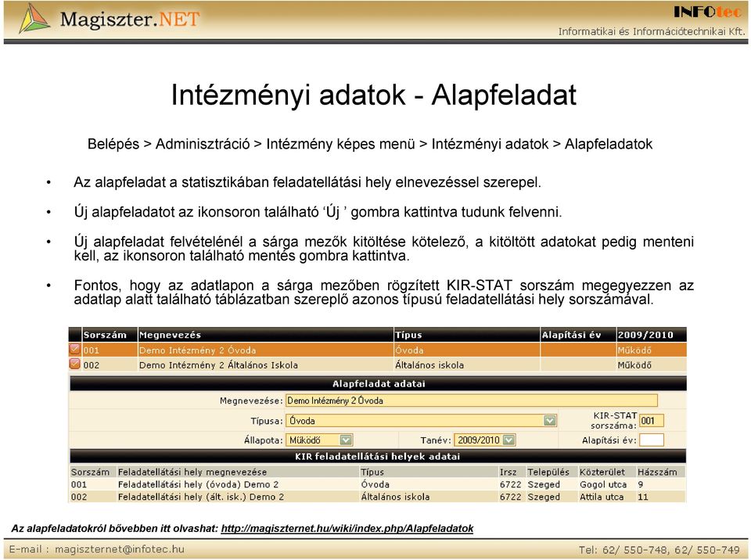Click Feladatellátási hely (ált. isk.) Demo 2 row
Image resolution: width=751 pixels, height=560 pixels.
pyautogui.click(x=377, y=497)
